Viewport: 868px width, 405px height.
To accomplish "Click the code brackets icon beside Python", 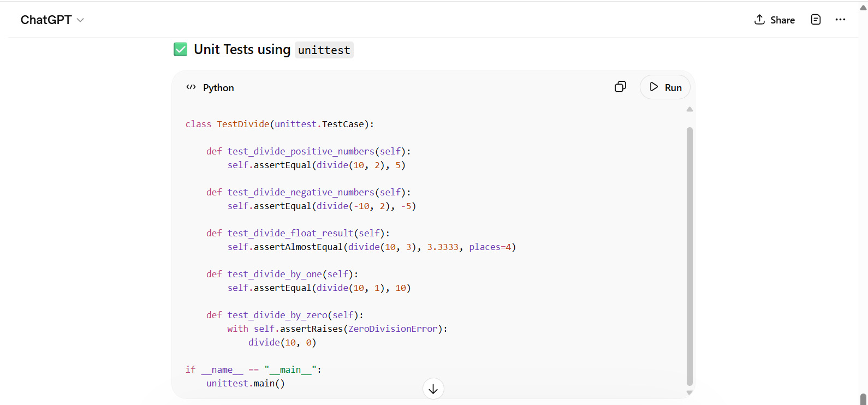I will [191, 87].
